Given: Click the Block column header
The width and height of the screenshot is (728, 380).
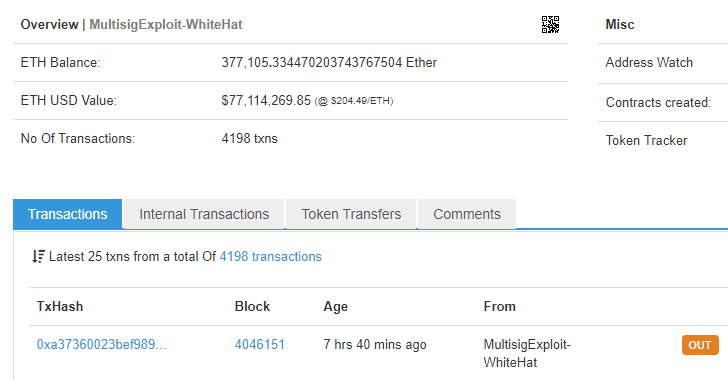Looking at the screenshot, I should point(252,307).
